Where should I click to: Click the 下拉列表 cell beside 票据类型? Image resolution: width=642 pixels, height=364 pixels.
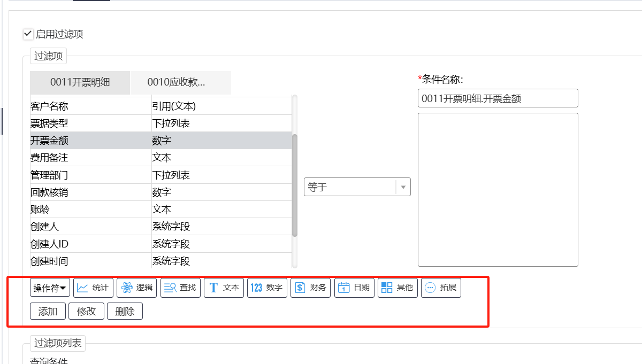[x=221, y=123]
